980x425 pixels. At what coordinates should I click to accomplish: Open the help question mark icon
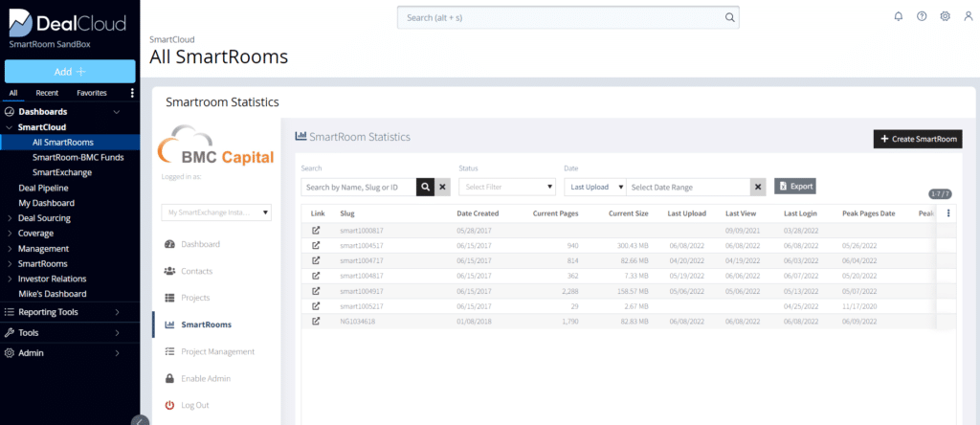(922, 17)
